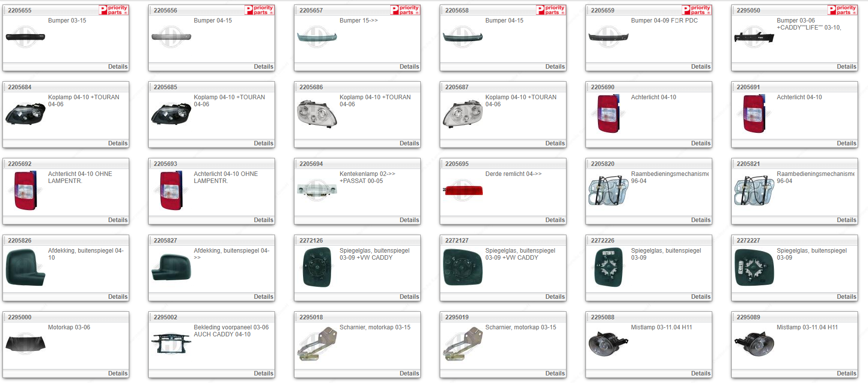Viewport: 868px width, 383px height.
Task: Open the window regulator picture for 2205820
Action: [608, 190]
